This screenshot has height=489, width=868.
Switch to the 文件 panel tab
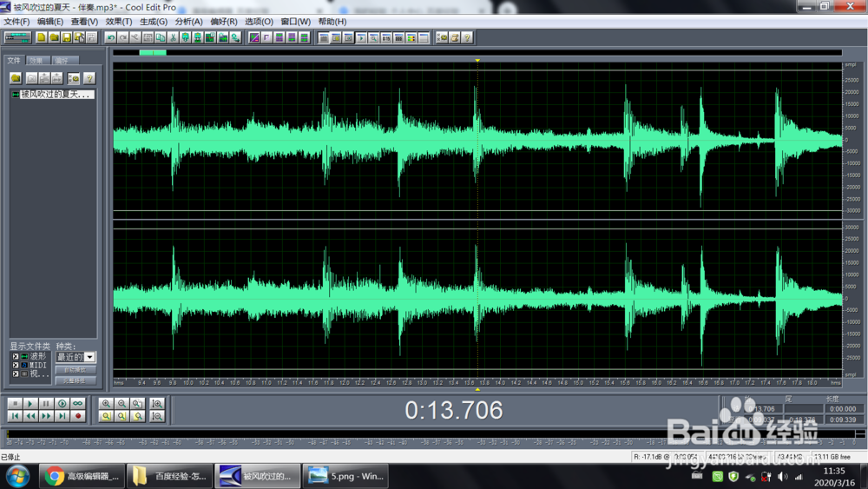15,60
